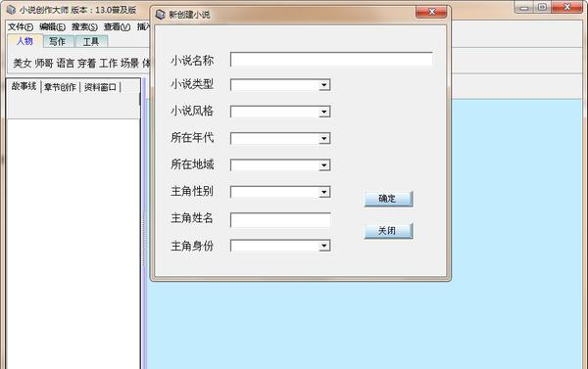Switch to the 写作 tab

(x=58, y=41)
